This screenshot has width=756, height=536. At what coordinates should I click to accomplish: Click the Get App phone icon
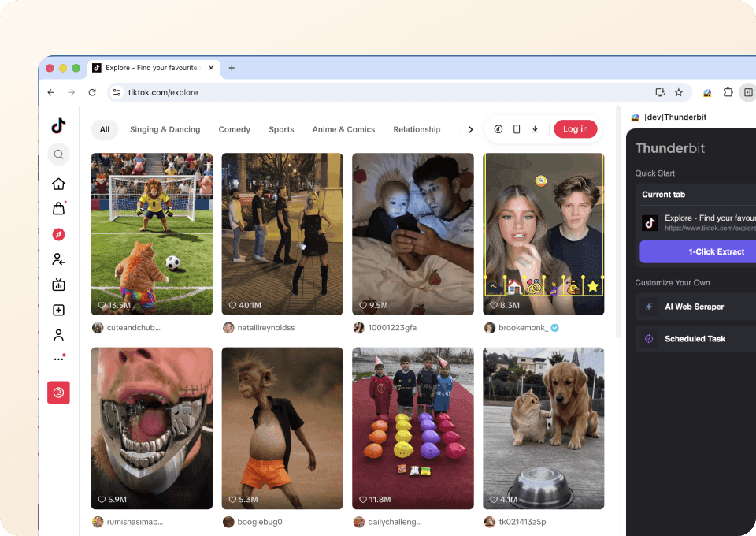(x=517, y=128)
